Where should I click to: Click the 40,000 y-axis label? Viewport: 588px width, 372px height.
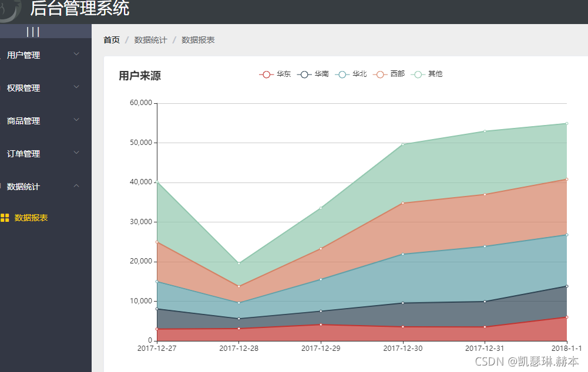pyautogui.click(x=141, y=182)
